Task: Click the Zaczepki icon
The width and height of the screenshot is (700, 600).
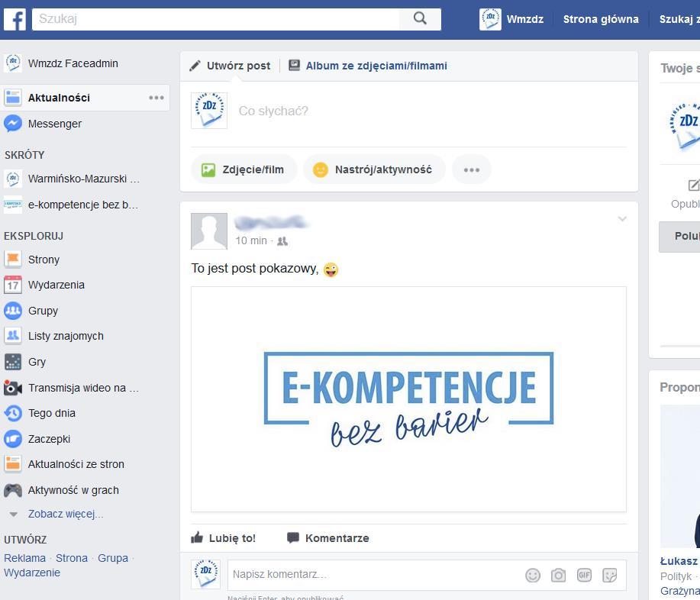Action: [x=13, y=439]
